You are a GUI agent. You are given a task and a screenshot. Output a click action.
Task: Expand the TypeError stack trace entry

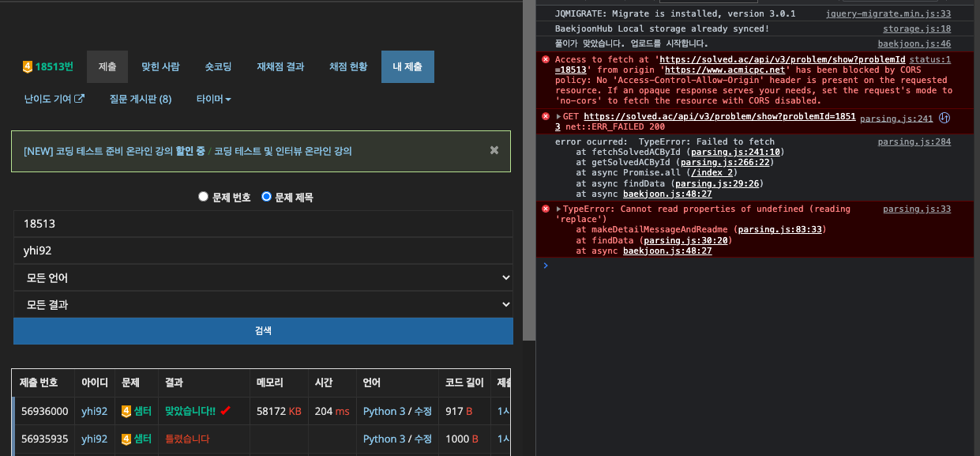click(559, 209)
